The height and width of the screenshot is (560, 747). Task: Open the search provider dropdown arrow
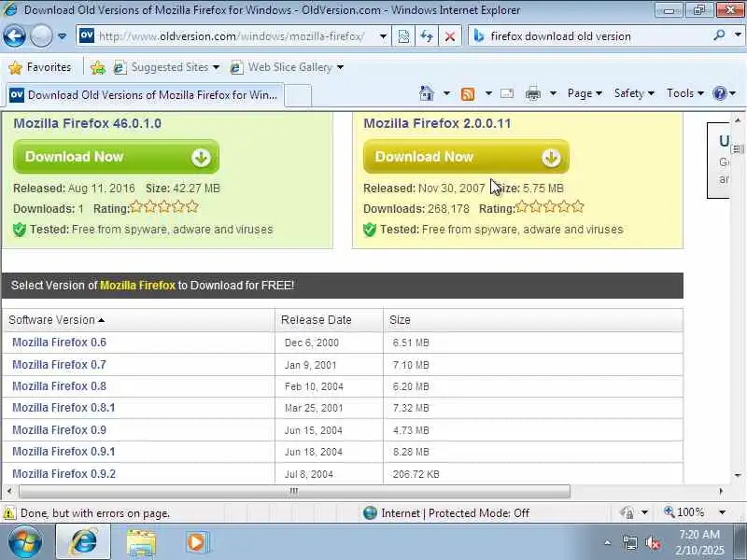(738, 35)
